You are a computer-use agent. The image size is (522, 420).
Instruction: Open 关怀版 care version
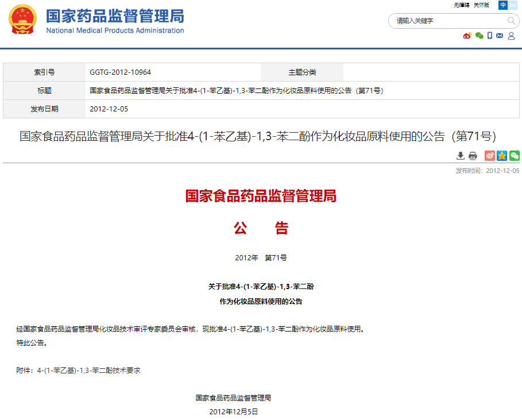tap(481, 5)
